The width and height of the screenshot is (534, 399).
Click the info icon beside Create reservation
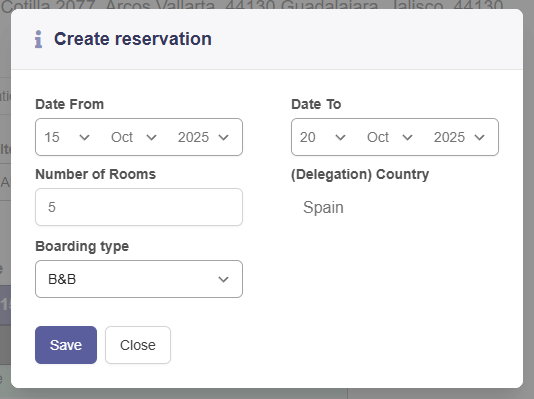[x=38, y=39]
